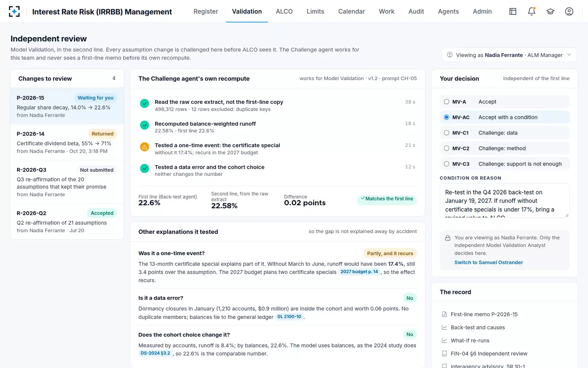Viewport: 588px width, 368px height.
Task: Click the book icon beside FIN-04 §6 Independent review
Action: (x=444, y=354)
